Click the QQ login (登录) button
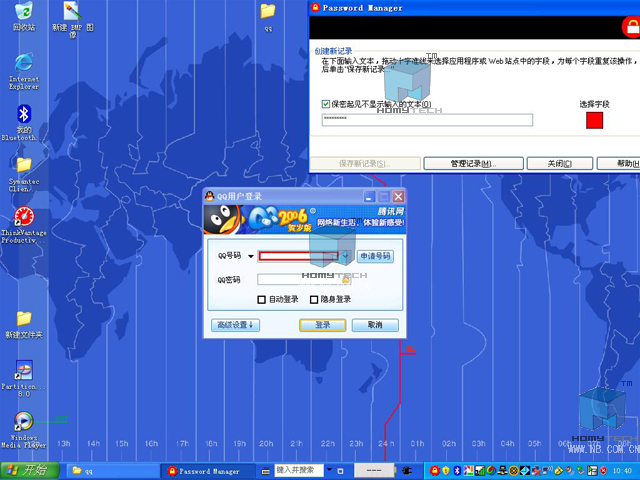Image resolution: width=640 pixels, height=480 pixels. [322, 325]
